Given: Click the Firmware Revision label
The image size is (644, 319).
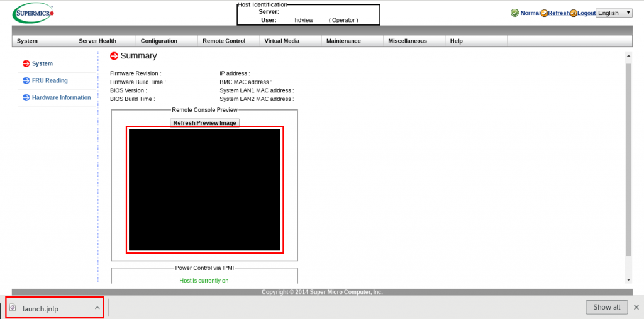Looking at the screenshot, I should coord(136,73).
